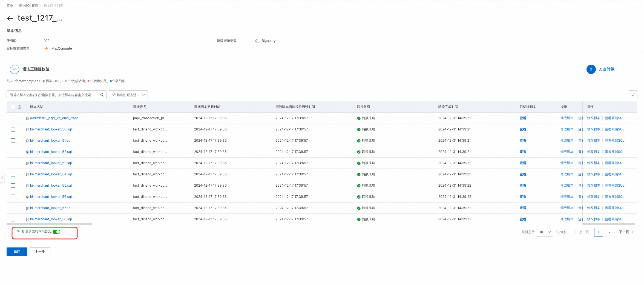This screenshot has height=285, width=644.
Task: Click the script name search input field
Action: pyautogui.click(x=52, y=95)
